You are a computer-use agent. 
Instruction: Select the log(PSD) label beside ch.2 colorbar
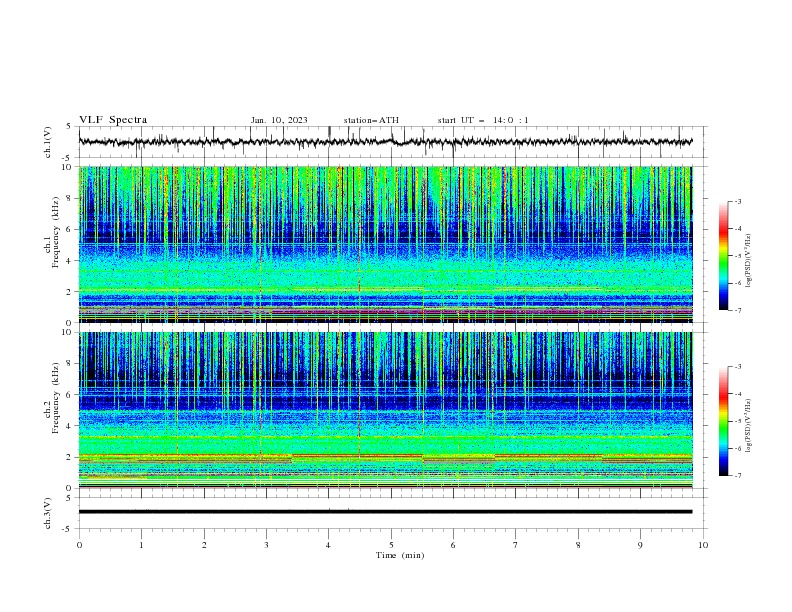coord(749,426)
